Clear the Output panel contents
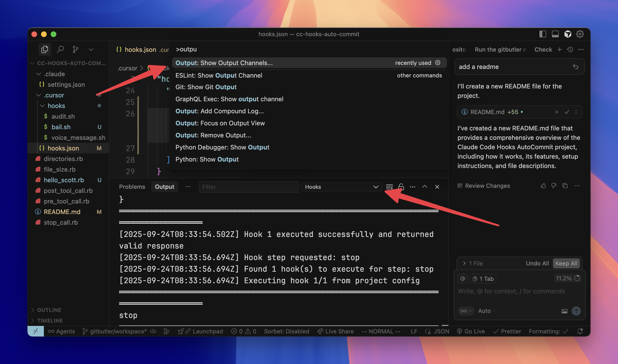Viewport: 618px width, 364px height. click(x=389, y=187)
